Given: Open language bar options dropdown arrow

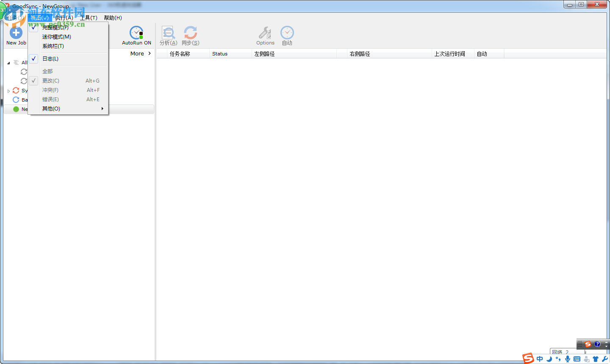Looking at the screenshot, I should [606, 346].
